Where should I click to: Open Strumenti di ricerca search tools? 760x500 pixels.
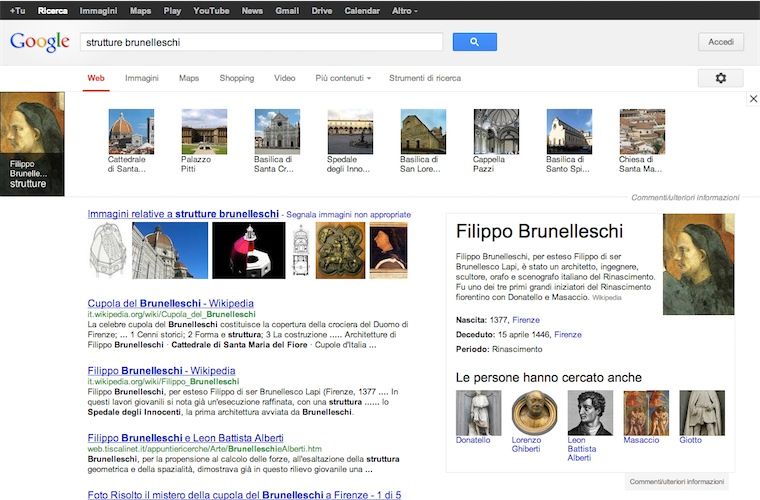pyautogui.click(x=425, y=78)
